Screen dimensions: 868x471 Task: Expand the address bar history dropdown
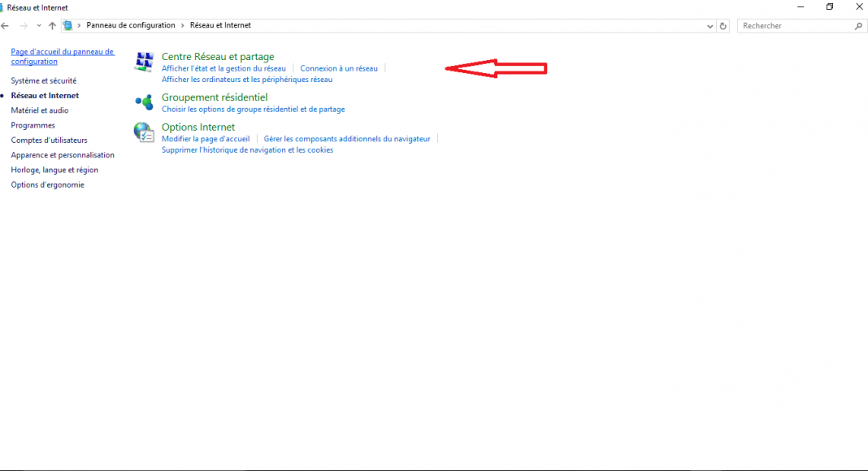pyautogui.click(x=710, y=26)
